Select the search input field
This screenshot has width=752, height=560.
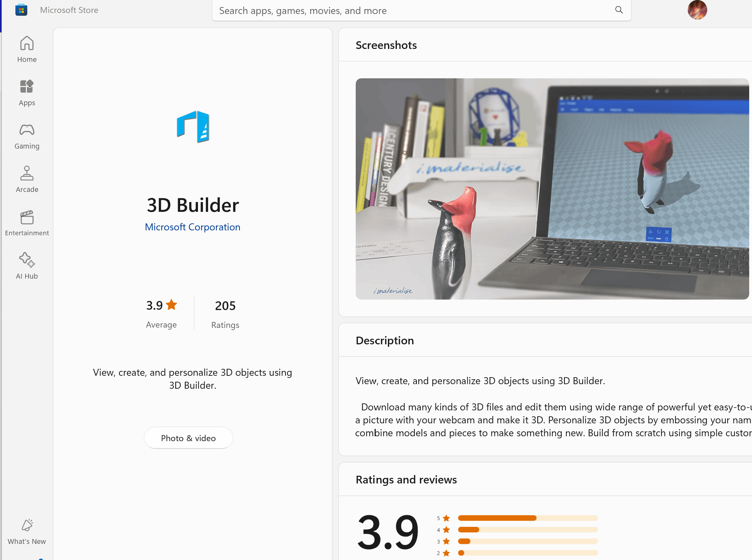(x=421, y=10)
